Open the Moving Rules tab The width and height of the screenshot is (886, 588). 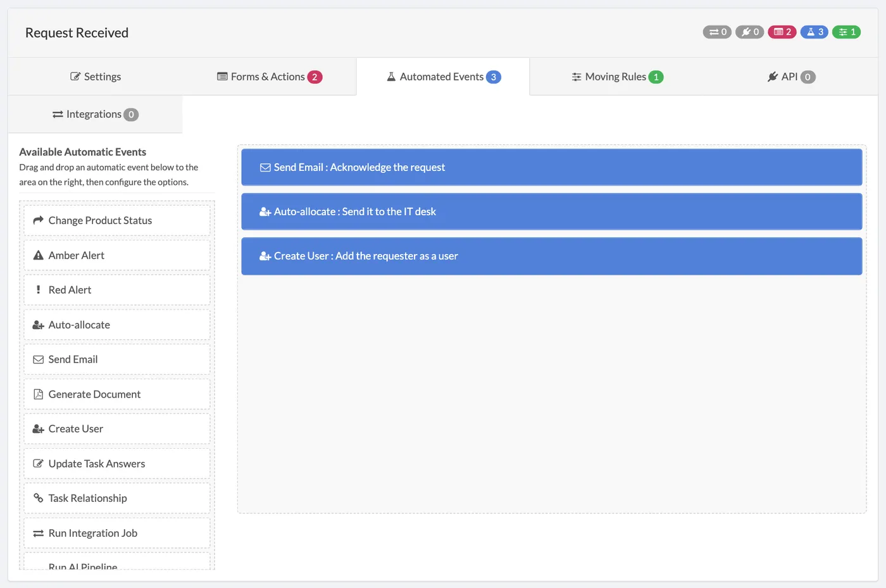click(x=617, y=77)
